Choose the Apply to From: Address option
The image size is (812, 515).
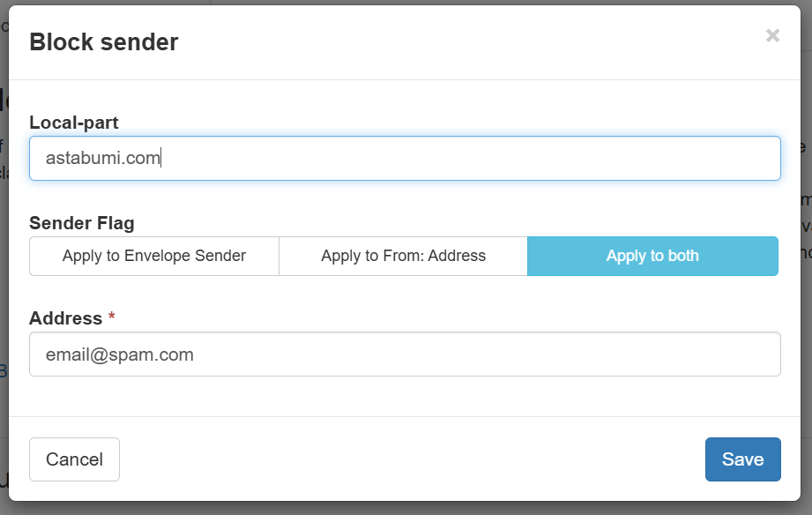tap(403, 256)
